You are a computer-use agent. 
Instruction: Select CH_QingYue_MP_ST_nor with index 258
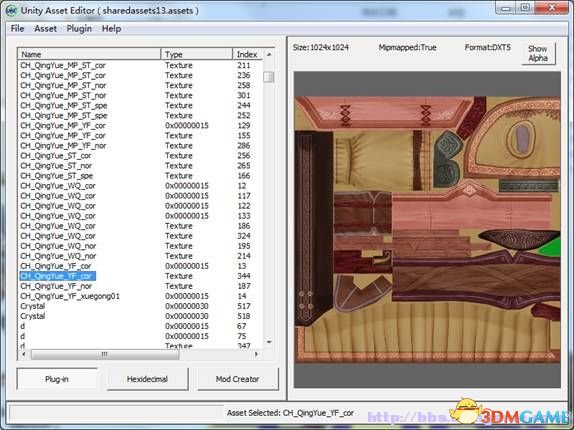140,86
